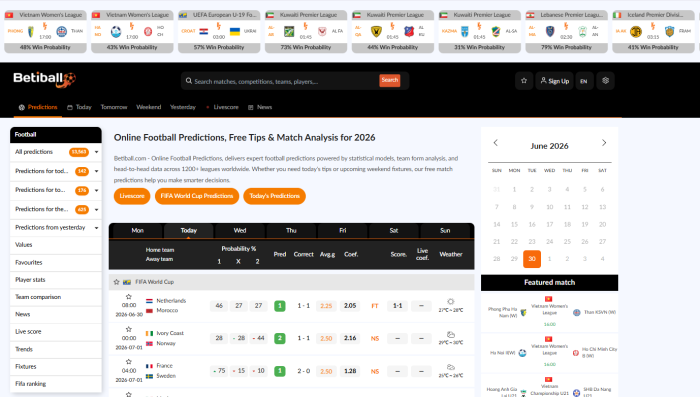Switch to the Wed day tab
This screenshot has width=700, height=397.
tap(240, 230)
